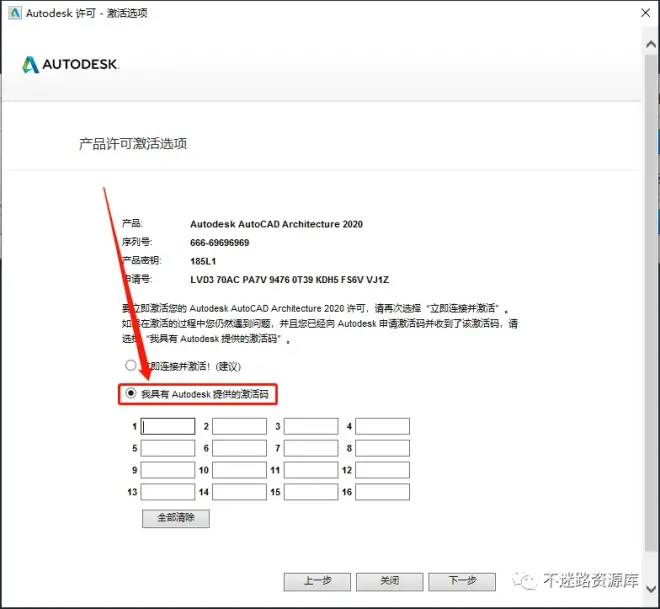Click activation code field 14
Image resolution: width=660 pixels, height=609 pixels.
click(239, 492)
